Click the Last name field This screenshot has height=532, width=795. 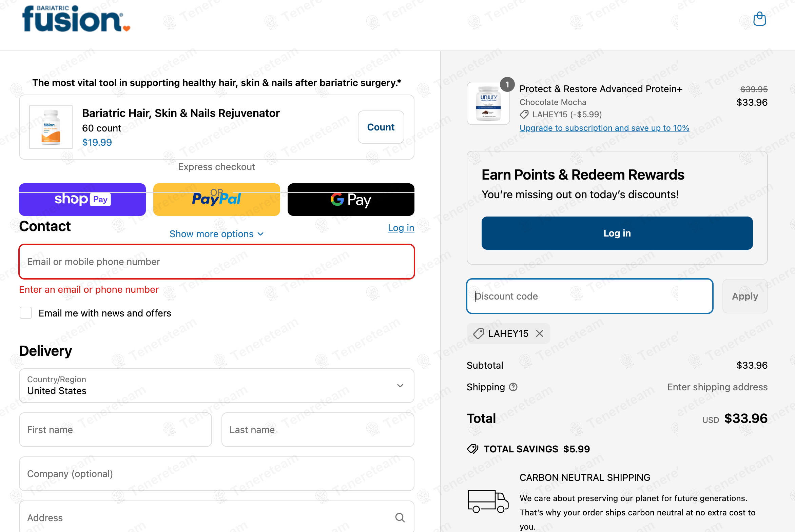coord(317,430)
